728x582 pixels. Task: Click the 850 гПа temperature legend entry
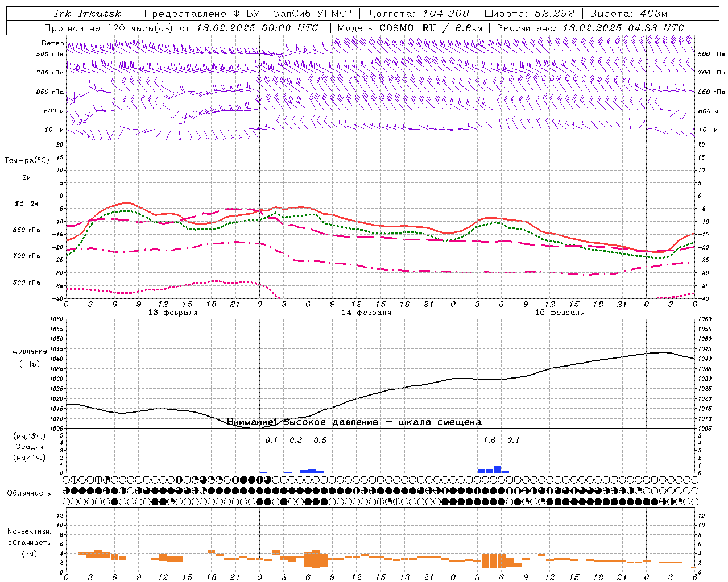27,230
